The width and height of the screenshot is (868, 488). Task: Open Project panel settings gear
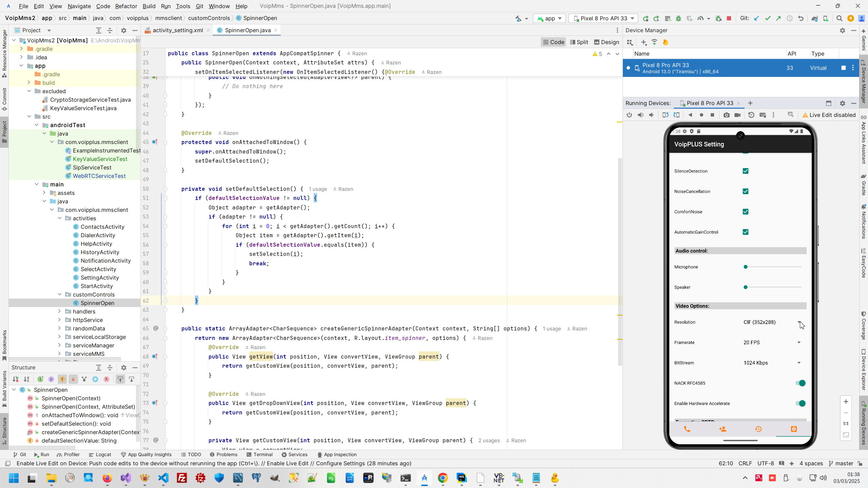[124, 30]
